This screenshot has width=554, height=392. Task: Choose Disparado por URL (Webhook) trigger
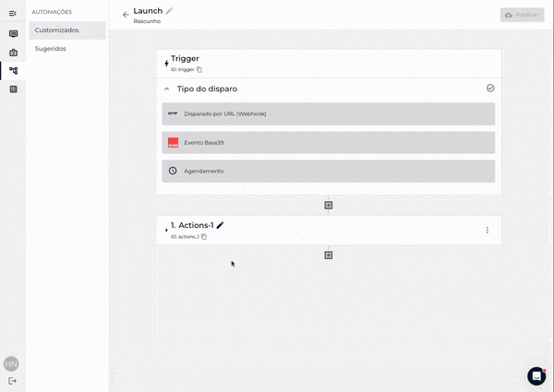point(328,113)
